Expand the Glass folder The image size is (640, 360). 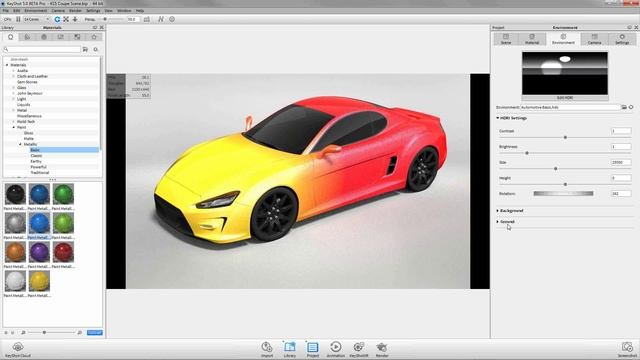[13, 88]
